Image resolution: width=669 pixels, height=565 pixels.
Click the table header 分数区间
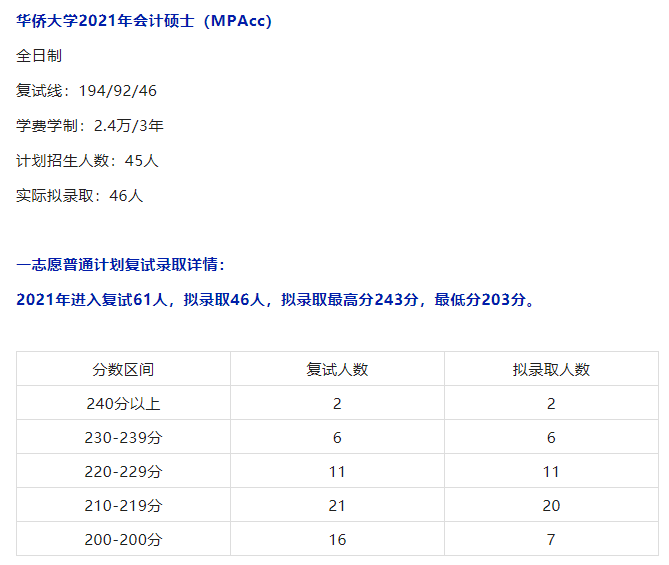click(123, 369)
